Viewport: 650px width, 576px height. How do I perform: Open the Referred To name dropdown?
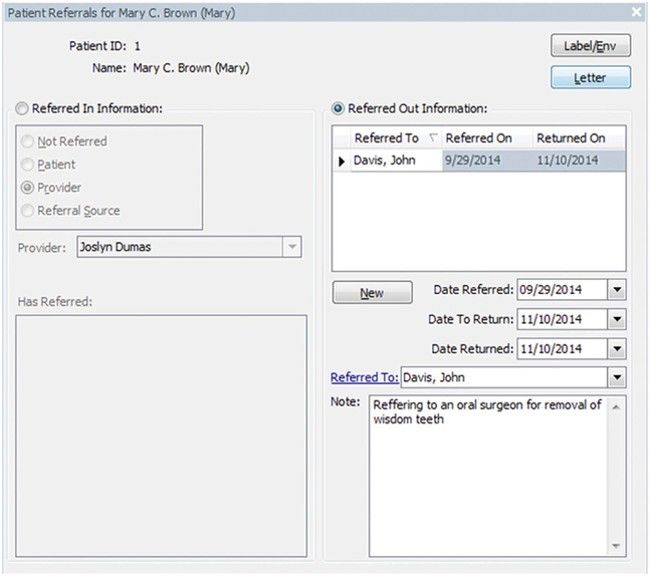point(617,378)
